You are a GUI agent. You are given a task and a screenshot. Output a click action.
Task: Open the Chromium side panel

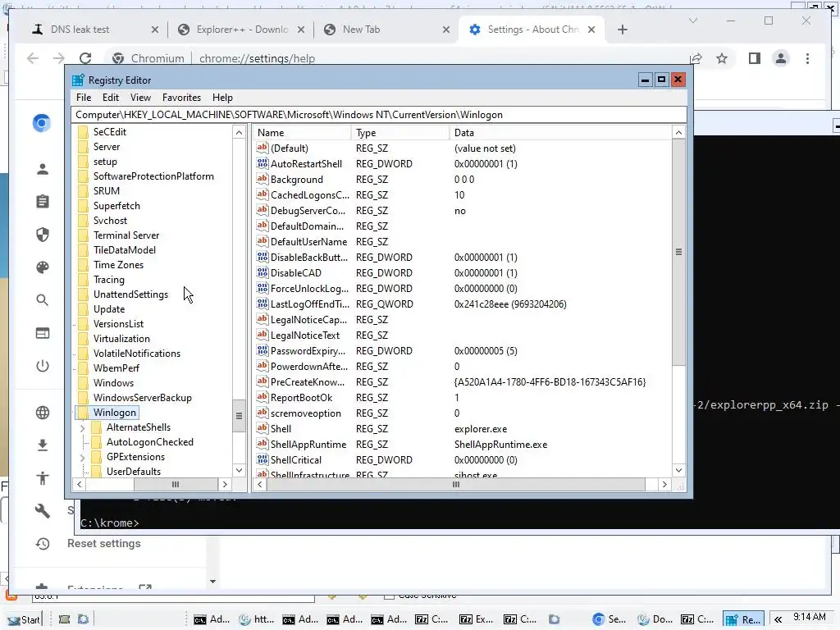755,58
